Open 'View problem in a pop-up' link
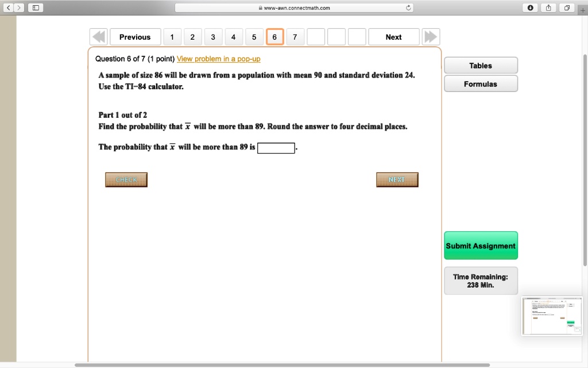Screen dimensions: 588x368 pos(218,59)
